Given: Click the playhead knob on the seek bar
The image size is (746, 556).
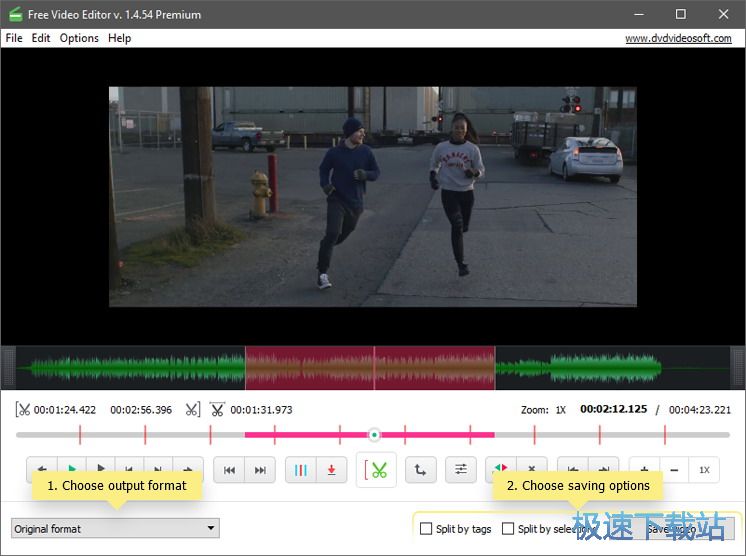Looking at the screenshot, I should tap(374, 435).
